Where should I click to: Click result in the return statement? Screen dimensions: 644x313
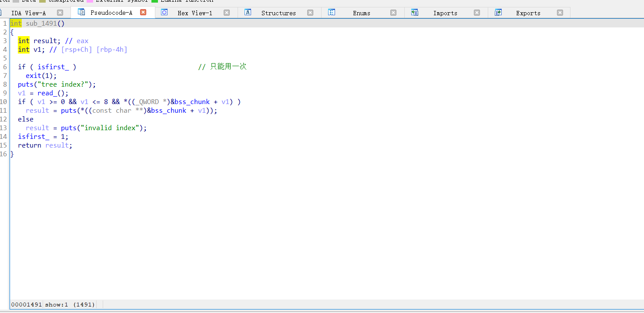coord(57,145)
